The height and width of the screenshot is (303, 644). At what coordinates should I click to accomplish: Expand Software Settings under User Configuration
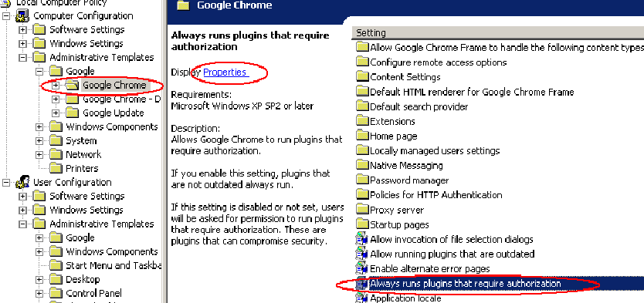click(x=22, y=197)
